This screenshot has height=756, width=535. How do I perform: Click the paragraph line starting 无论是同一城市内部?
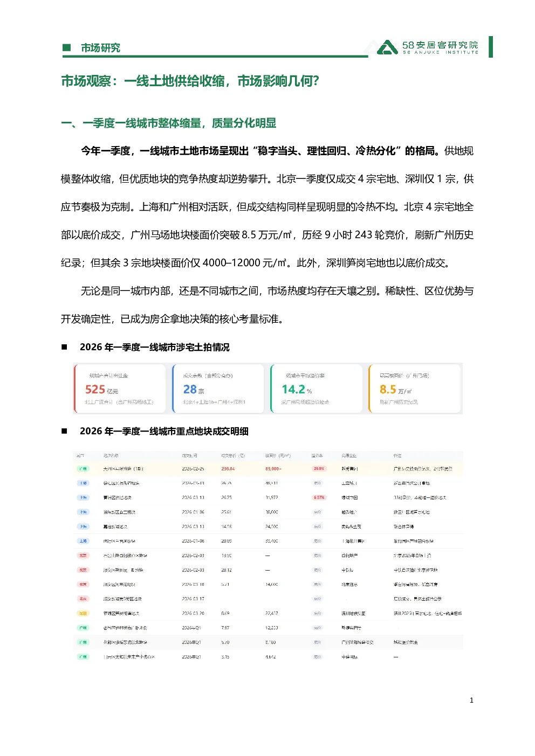click(277, 291)
